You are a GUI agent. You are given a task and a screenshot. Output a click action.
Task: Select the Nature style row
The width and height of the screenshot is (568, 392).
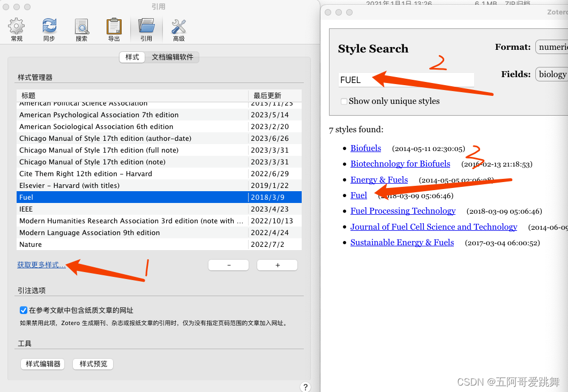[159, 244]
